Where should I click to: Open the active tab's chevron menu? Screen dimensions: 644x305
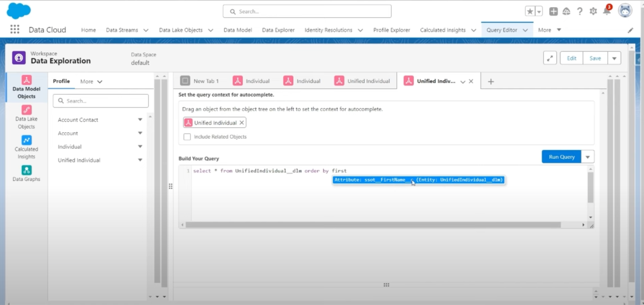coord(463,82)
